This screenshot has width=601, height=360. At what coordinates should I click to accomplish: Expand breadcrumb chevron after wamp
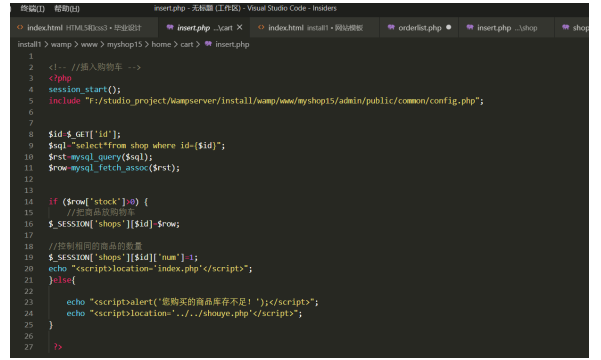tap(76, 44)
